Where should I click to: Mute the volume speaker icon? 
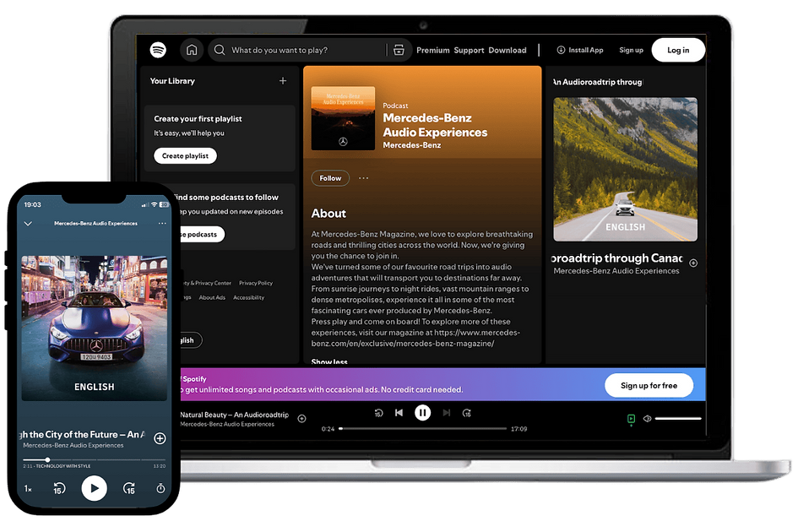click(648, 419)
